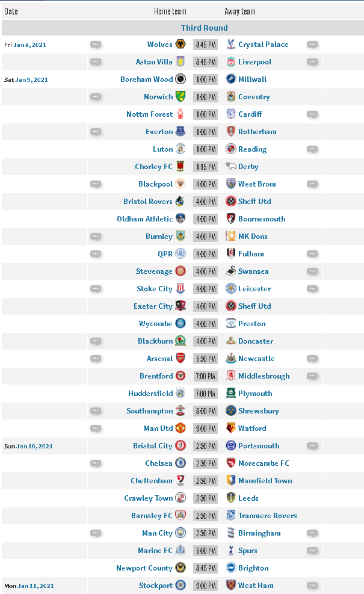The height and width of the screenshot is (594, 364).
Task: Open comment bubble beside West Ham row
Action: pyautogui.click(x=312, y=586)
